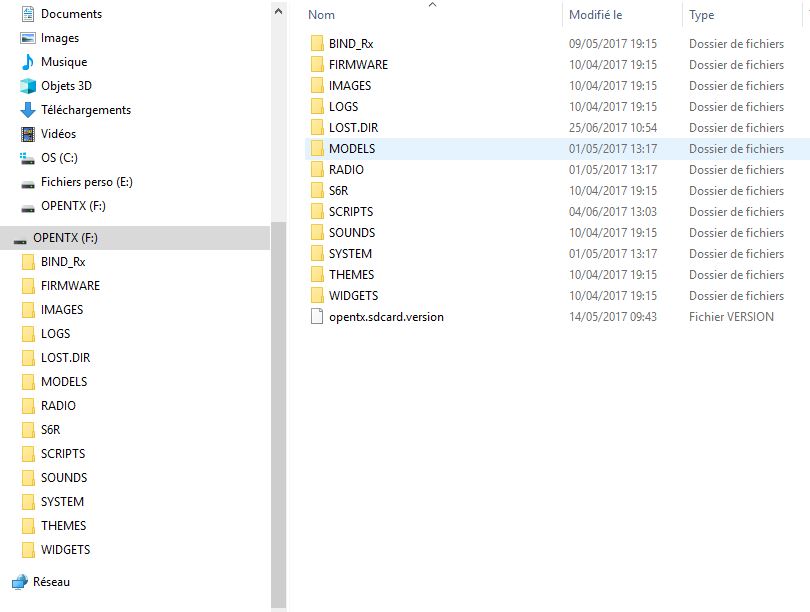Sort by the Type column header

(702, 15)
